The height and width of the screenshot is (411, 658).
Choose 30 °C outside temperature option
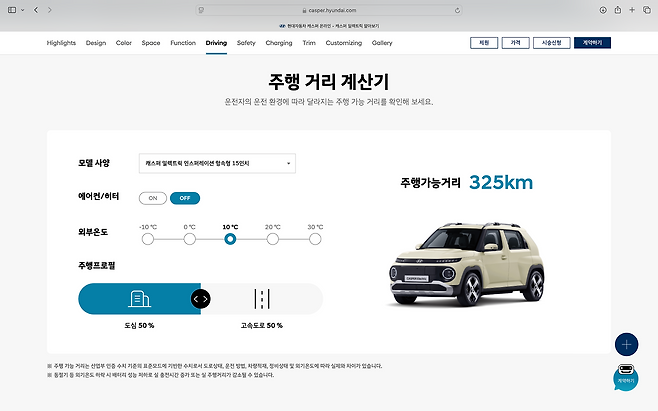[315, 239]
